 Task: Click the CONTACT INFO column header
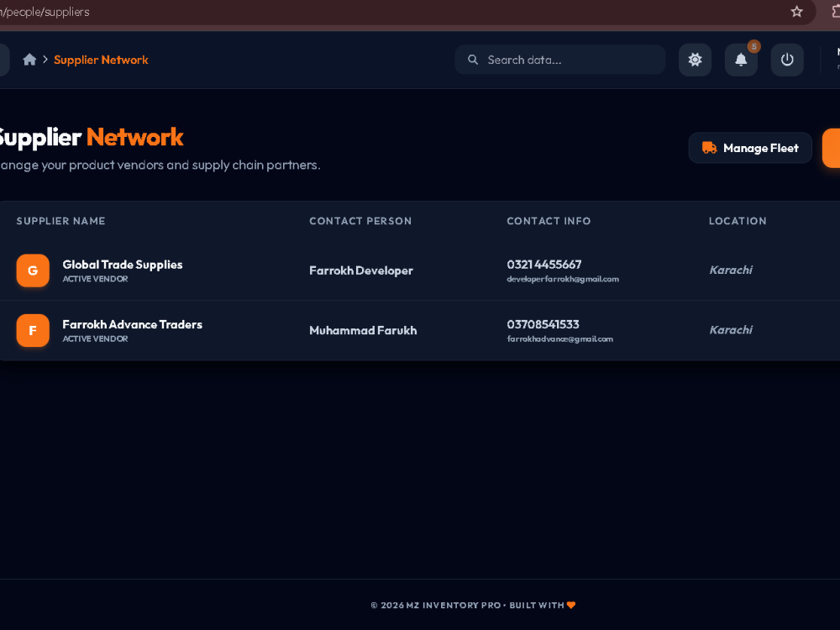(x=549, y=221)
